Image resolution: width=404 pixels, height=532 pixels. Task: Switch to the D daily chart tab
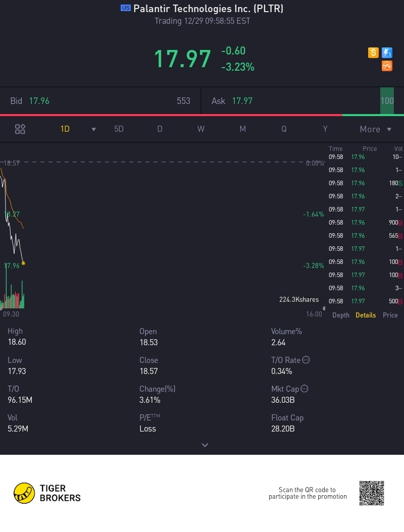[x=160, y=129]
